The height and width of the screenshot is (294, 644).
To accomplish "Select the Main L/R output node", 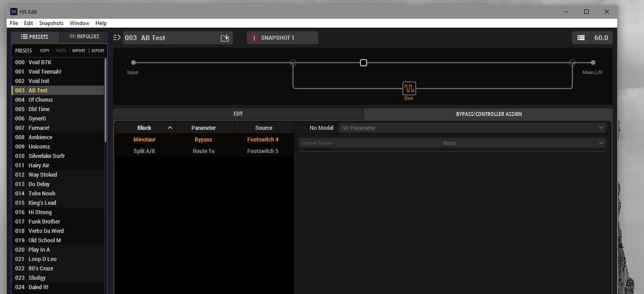I will pyautogui.click(x=593, y=63).
